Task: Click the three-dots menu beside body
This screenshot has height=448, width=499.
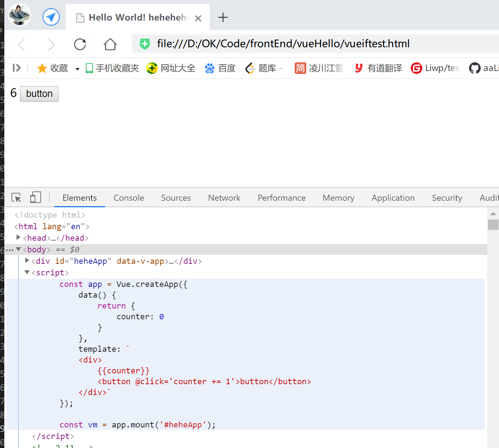Action: [9, 250]
